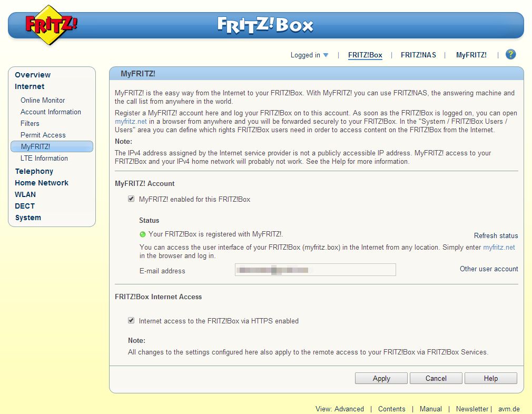Switch to the FRITZ!NAS tab
Viewport: 532px width, 414px height.
[x=418, y=55]
